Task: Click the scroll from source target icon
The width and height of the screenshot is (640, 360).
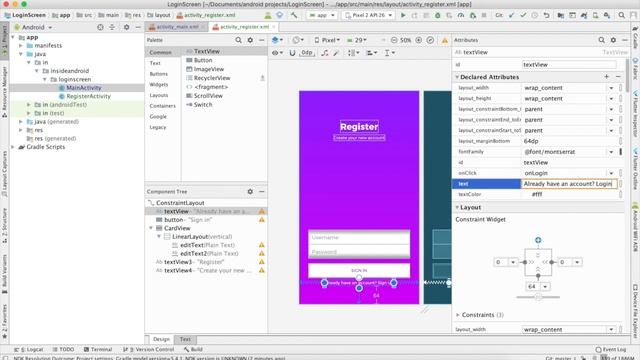Action: (x=100, y=27)
